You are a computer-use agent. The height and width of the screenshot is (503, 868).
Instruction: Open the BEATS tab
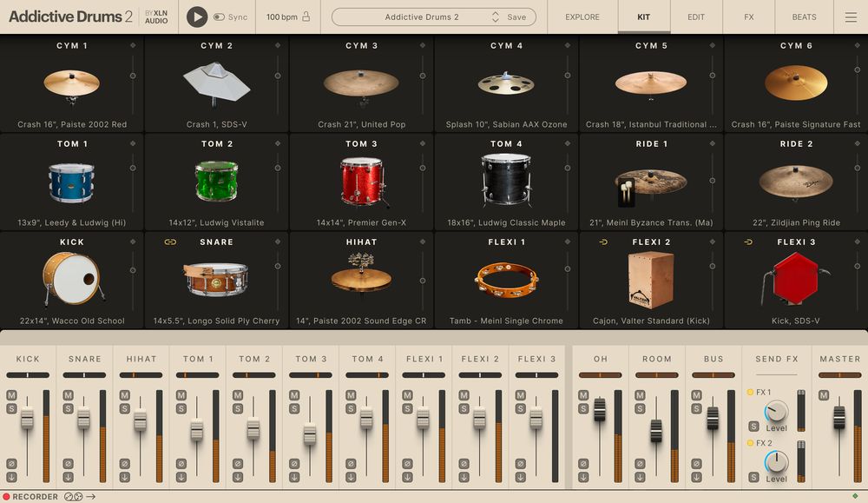tap(804, 17)
